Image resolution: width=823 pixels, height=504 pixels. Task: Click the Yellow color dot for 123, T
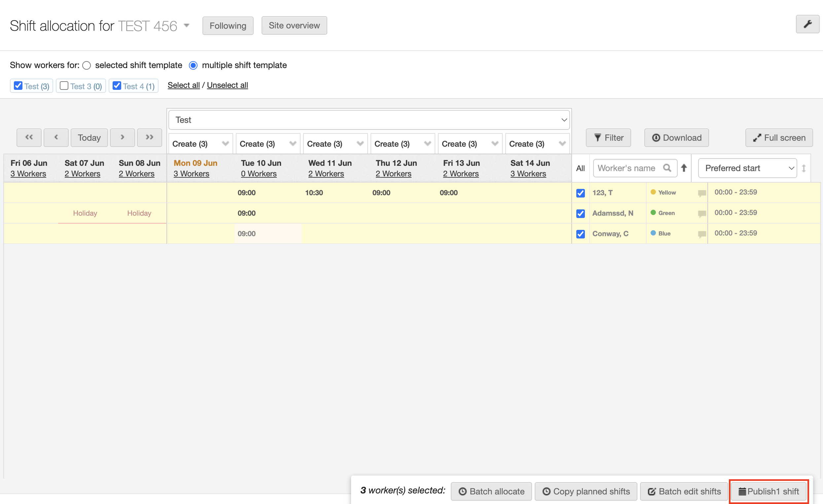[653, 192]
